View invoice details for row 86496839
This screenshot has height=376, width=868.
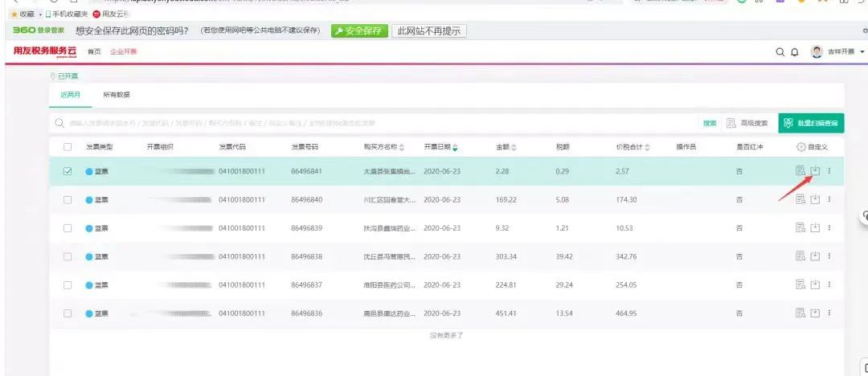[x=800, y=227]
